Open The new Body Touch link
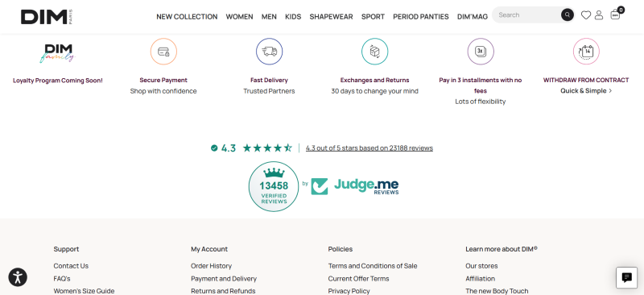The width and height of the screenshot is (644, 295). coord(497,291)
